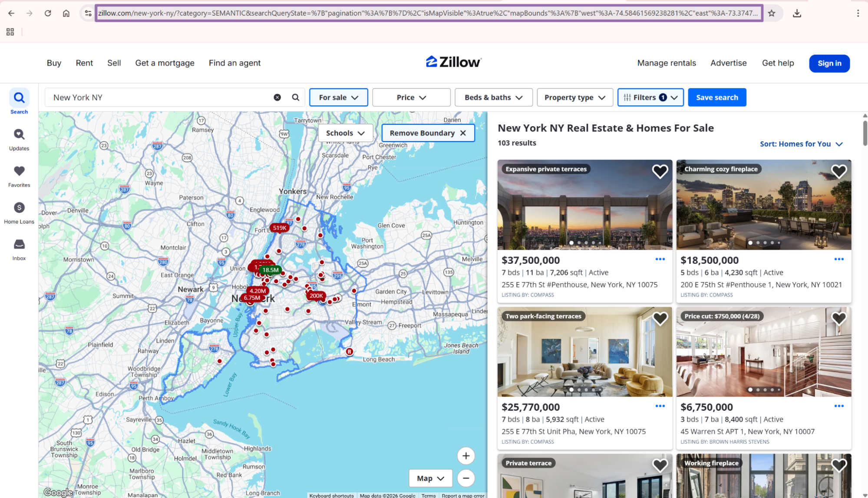Click the browser address bar URL
The height and width of the screenshot is (498, 868).
[x=429, y=13]
